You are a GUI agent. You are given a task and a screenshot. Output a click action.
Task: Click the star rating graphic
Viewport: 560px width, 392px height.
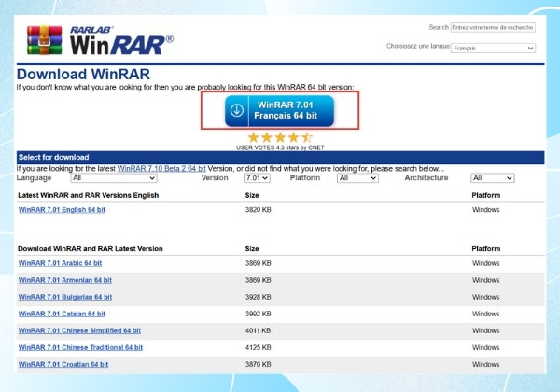(280, 137)
